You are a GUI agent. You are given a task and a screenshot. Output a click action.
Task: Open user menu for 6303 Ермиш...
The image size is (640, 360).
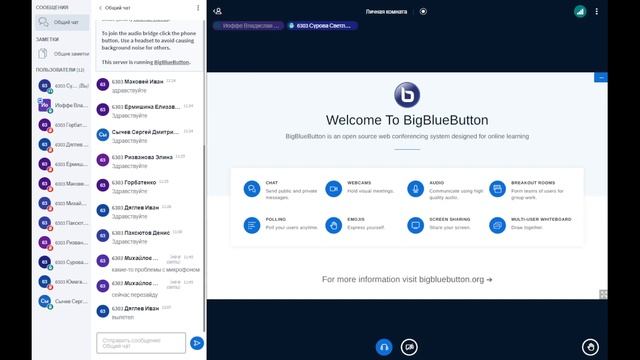[63, 164]
